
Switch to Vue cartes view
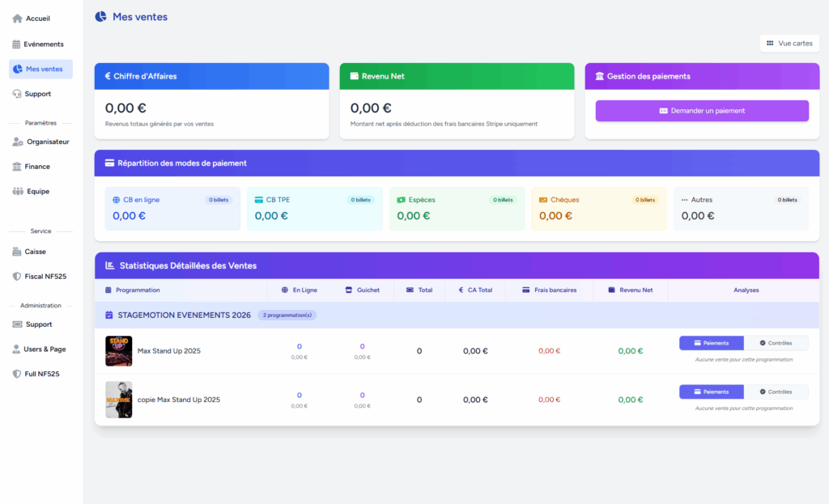[x=789, y=44]
